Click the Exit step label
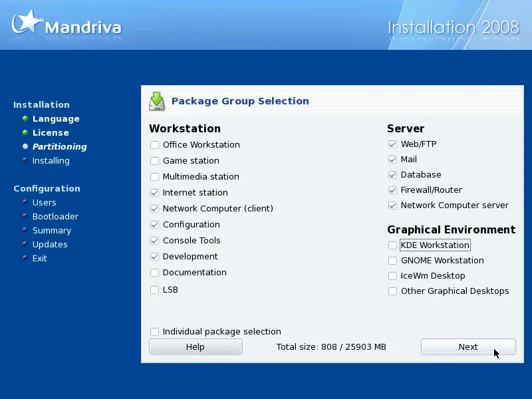532x399 pixels. (x=39, y=259)
